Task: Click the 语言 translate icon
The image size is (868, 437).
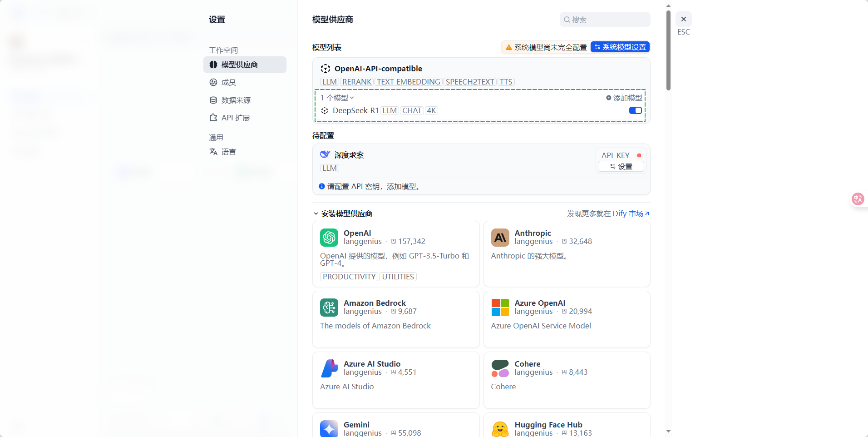Action: point(213,152)
